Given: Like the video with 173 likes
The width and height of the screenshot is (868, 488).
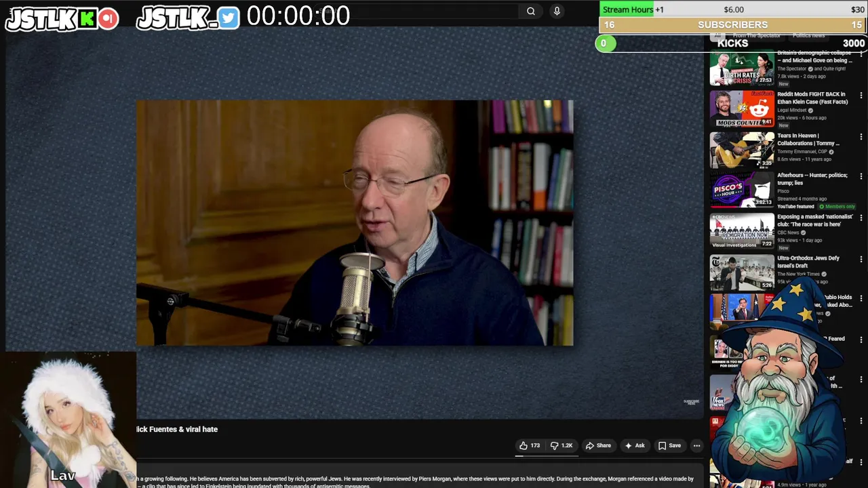Looking at the screenshot, I should click(530, 445).
